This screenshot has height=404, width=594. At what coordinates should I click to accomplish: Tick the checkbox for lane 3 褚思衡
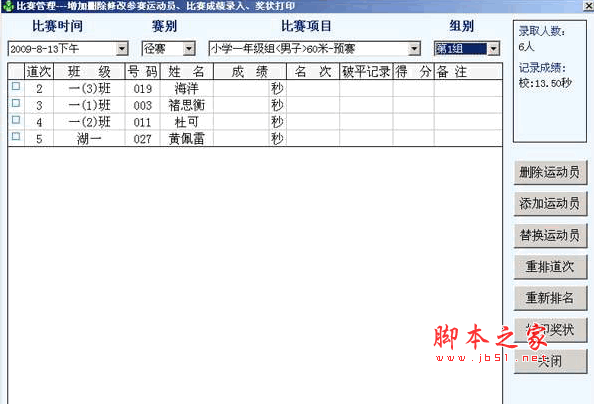pyautogui.click(x=16, y=103)
